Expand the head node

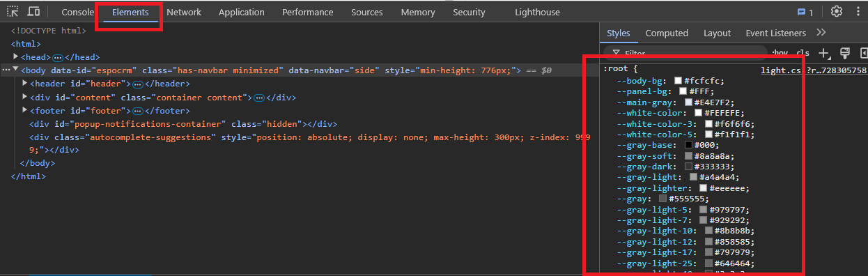16,57
